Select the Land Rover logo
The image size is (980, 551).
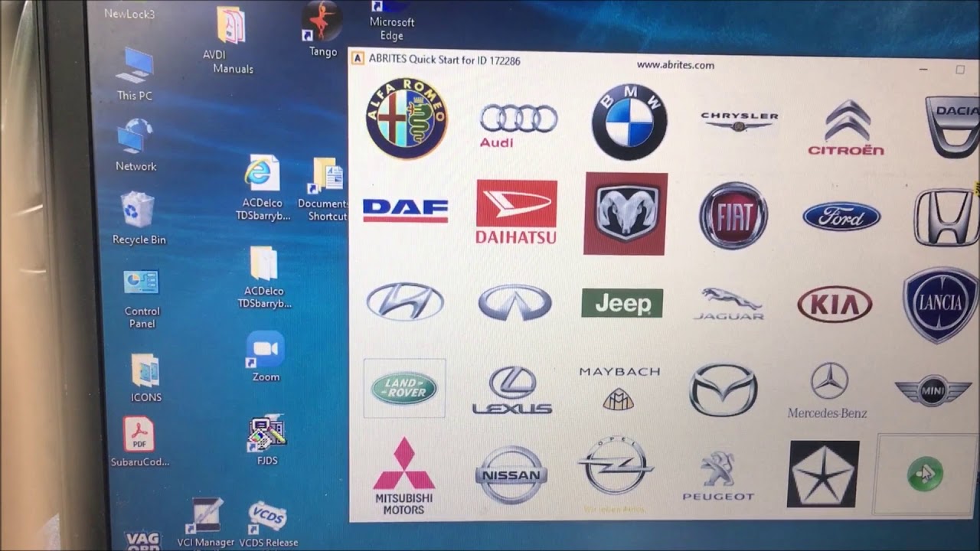point(404,389)
